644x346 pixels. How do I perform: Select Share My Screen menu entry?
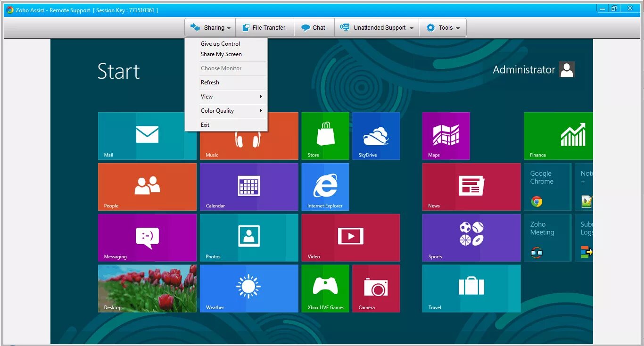(x=226, y=54)
